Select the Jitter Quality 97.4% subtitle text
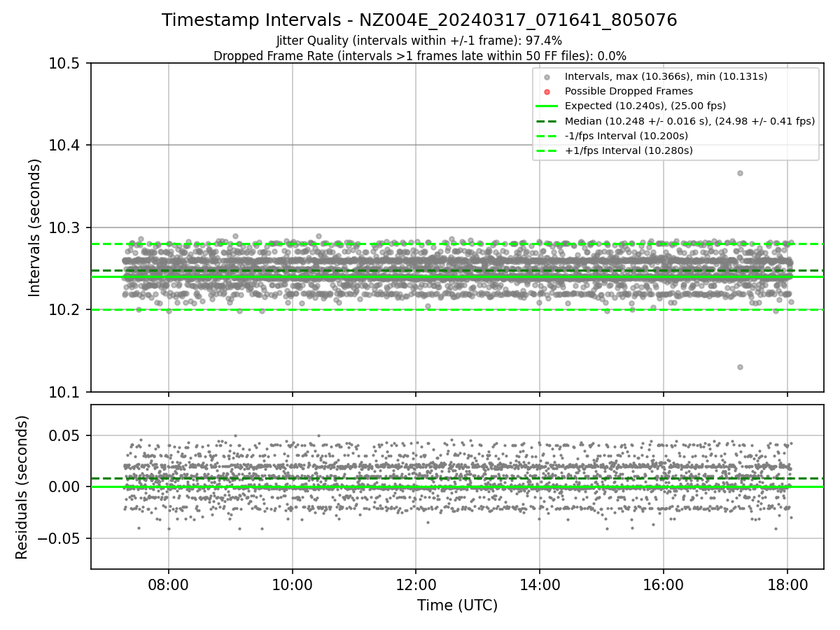This screenshot has height=630, width=840. click(x=419, y=41)
